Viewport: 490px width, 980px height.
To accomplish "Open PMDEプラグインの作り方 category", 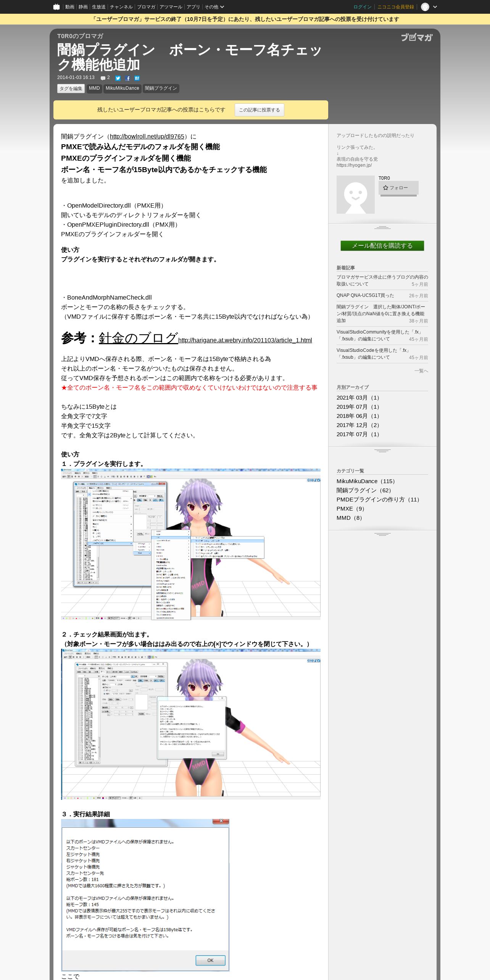I will 379,500.
